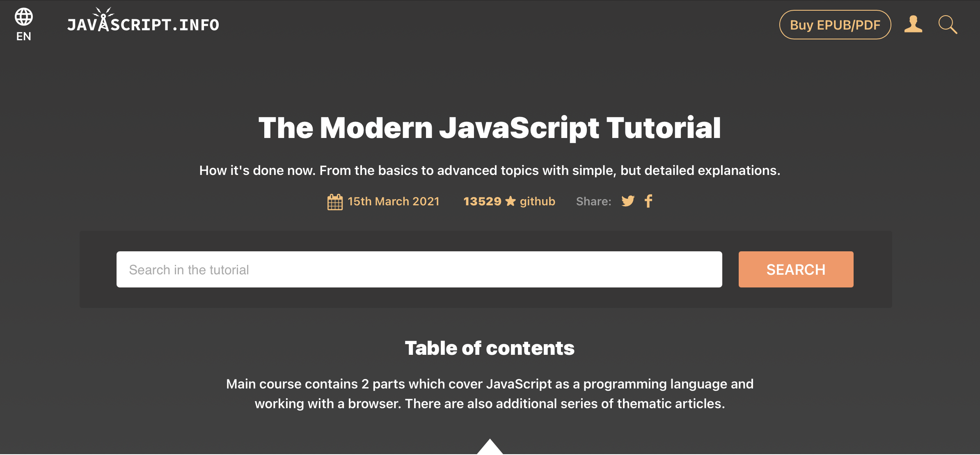Share the tutorial via the Twitter icon
Image resolution: width=980 pixels, height=455 pixels.
point(627,201)
